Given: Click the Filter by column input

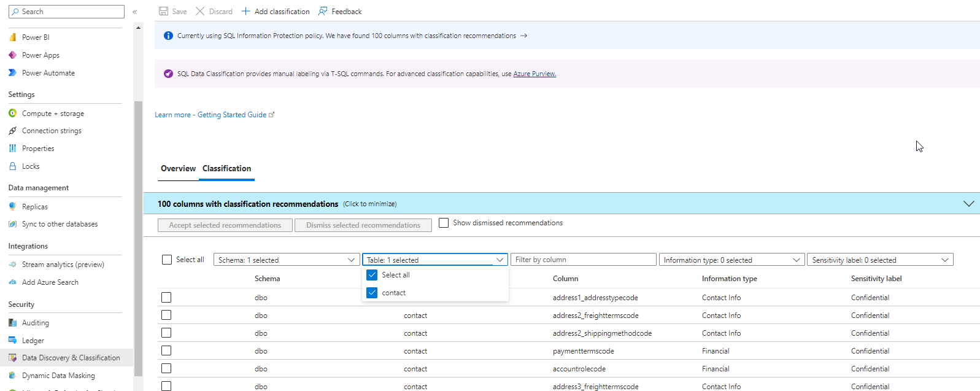Looking at the screenshot, I should click(583, 260).
